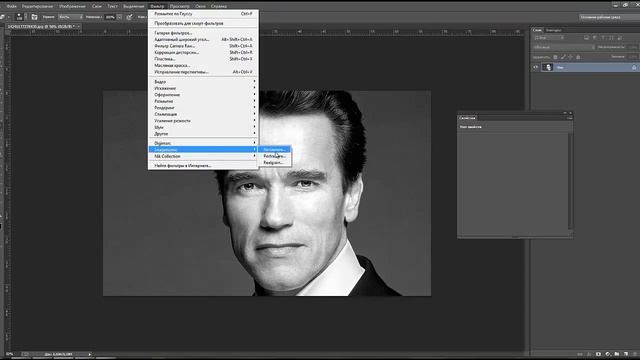Expand the Усиление резкости submenu
The height and width of the screenshot is (360, 640).
(x=203, y=121)
